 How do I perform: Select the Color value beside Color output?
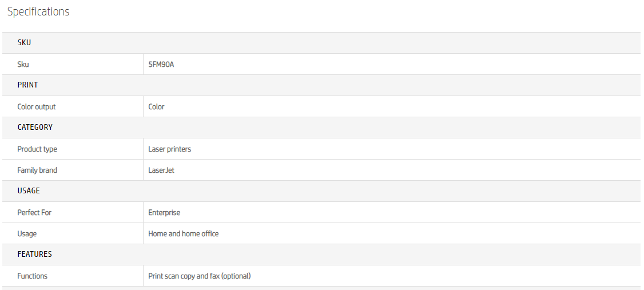point(156,107)
